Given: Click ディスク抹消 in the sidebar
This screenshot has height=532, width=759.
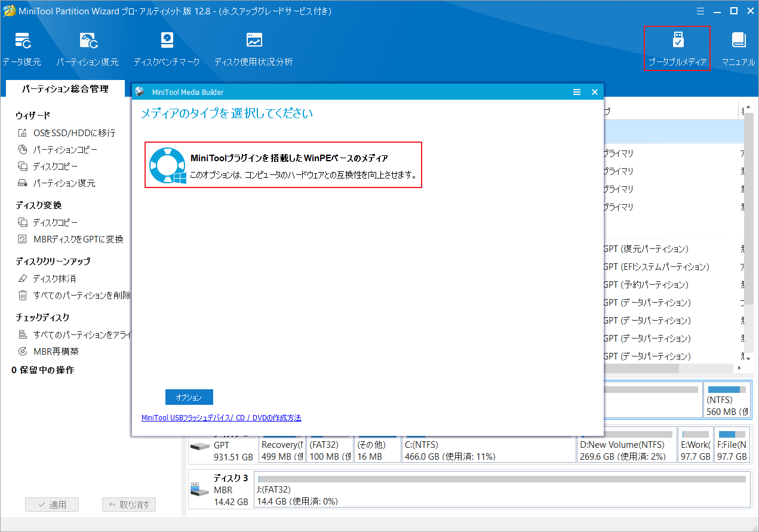Looking at the screenshot, I should [54, 279].
